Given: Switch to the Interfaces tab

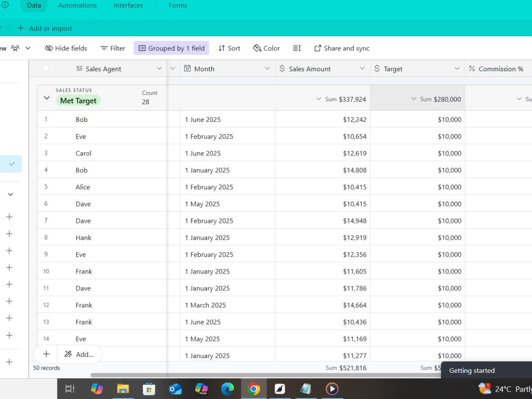Looking at the screenshot, I should click(x=128, y=5).
